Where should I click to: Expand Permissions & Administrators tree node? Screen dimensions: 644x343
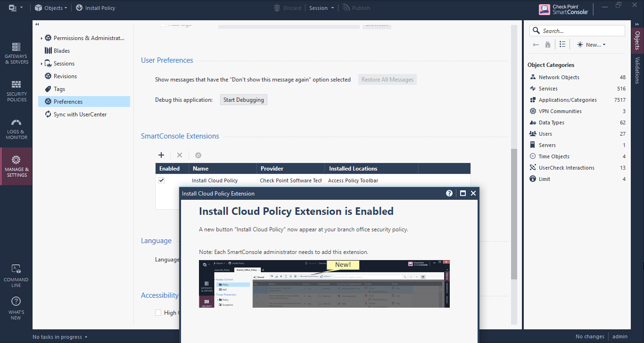click(41, 38)
